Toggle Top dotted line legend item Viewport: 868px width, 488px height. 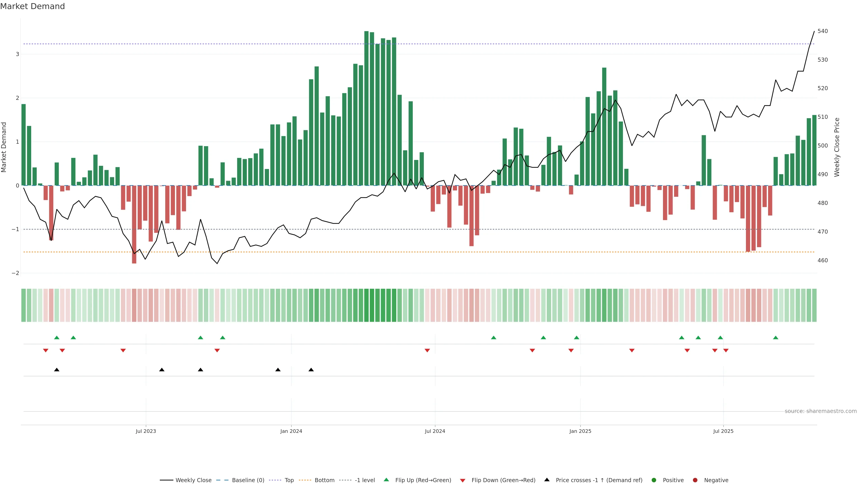(289, 480)
